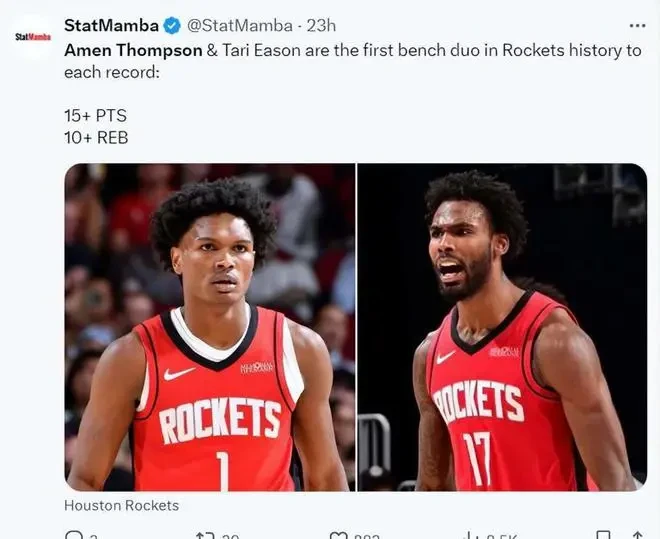Open the tweet's more options menu

coord(637,26)
